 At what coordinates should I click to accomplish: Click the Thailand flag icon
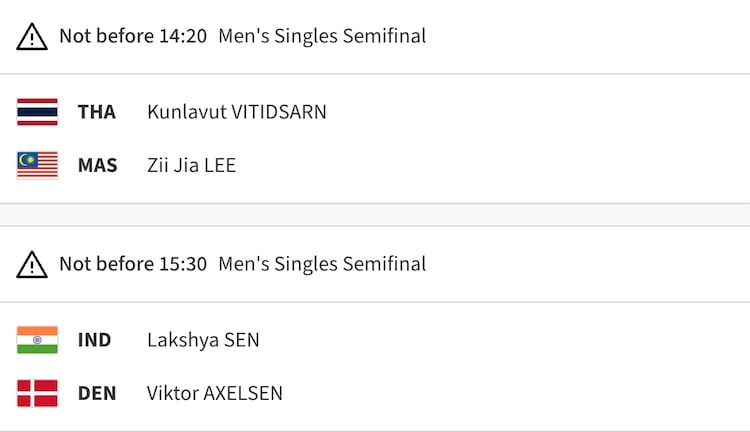point(37,112)
